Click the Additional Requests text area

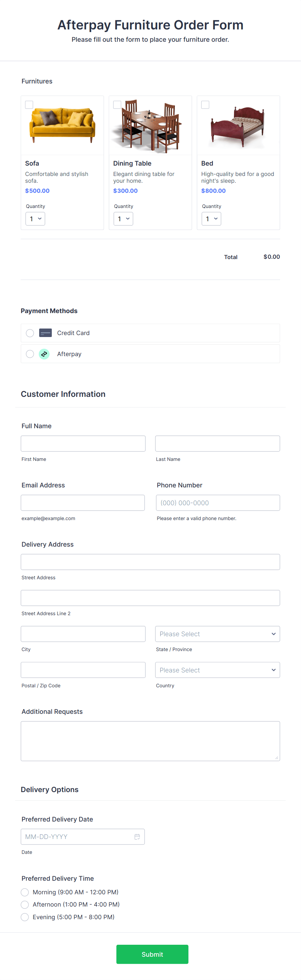[x=150, y=741]
